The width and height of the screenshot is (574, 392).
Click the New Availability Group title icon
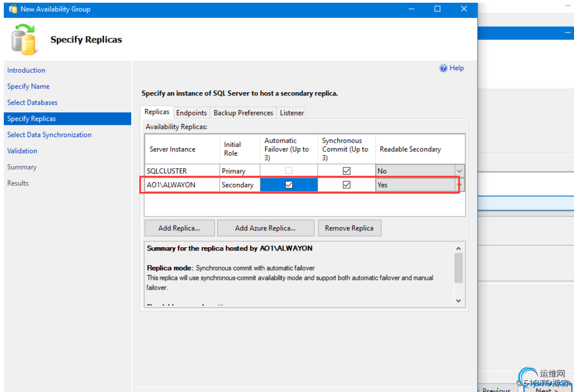13,9
